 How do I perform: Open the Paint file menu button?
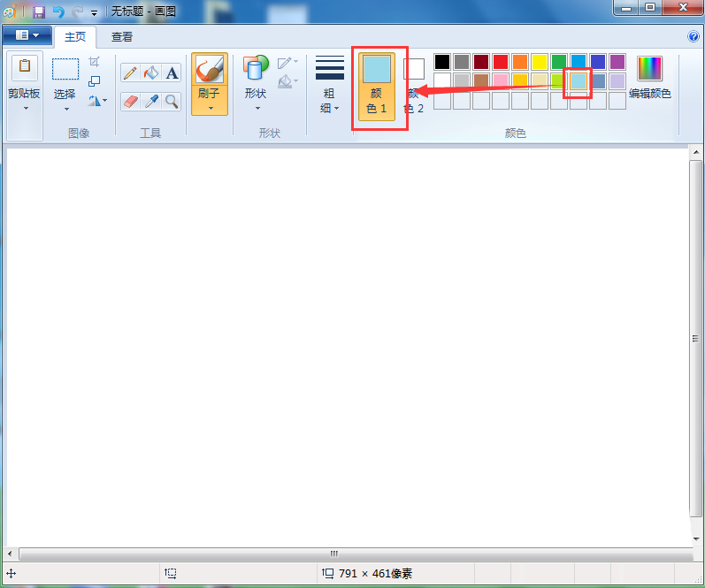click(x=27, y=35)
